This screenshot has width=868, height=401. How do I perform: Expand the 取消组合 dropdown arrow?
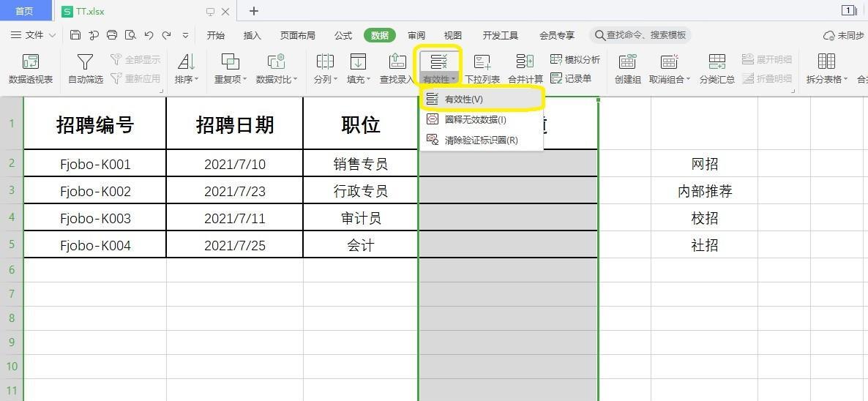pyautogui.click(x=688, y=80)
